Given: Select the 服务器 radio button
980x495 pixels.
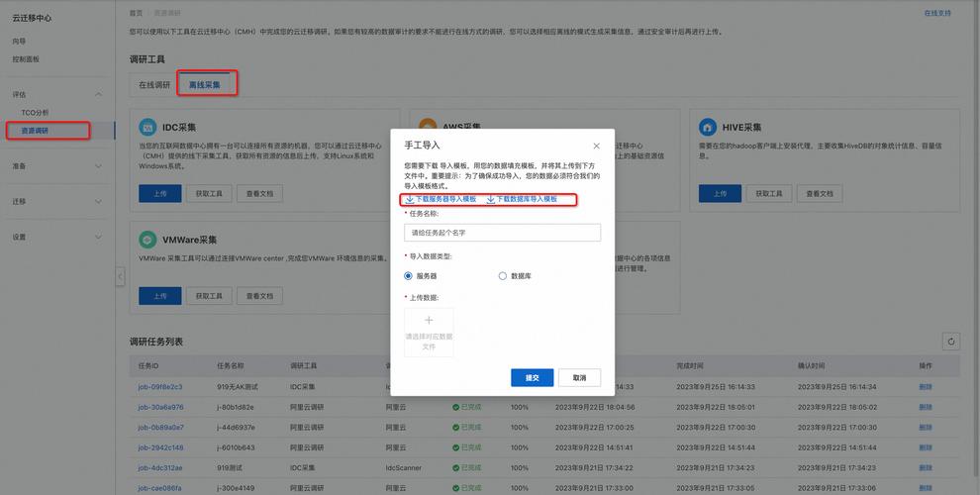Looking at the screenshot, I should point(408,275).
